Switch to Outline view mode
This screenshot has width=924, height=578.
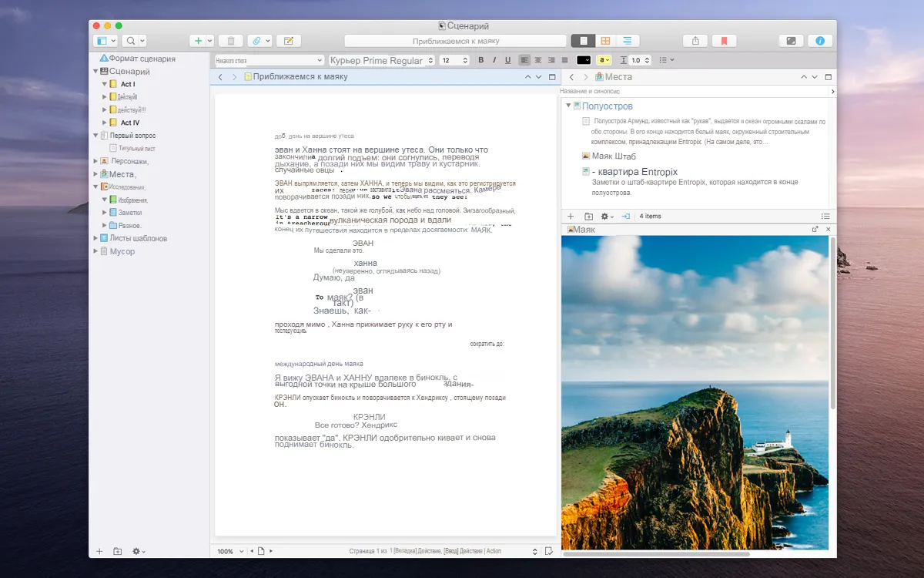click(626, 40)
